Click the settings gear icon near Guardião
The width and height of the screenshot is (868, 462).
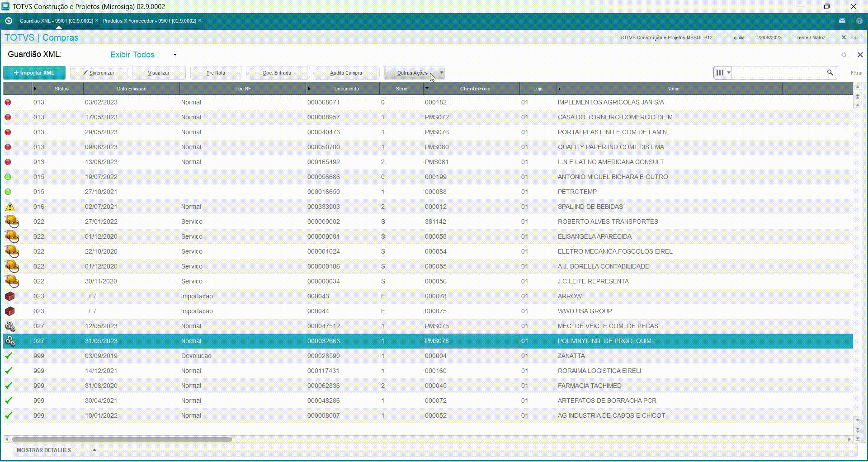(x=844, y=55)
